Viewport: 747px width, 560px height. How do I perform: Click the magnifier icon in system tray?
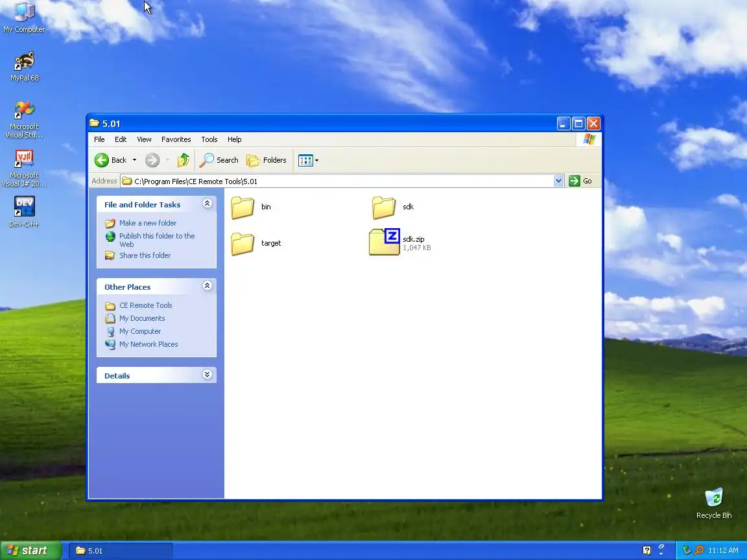coord(699,550)
